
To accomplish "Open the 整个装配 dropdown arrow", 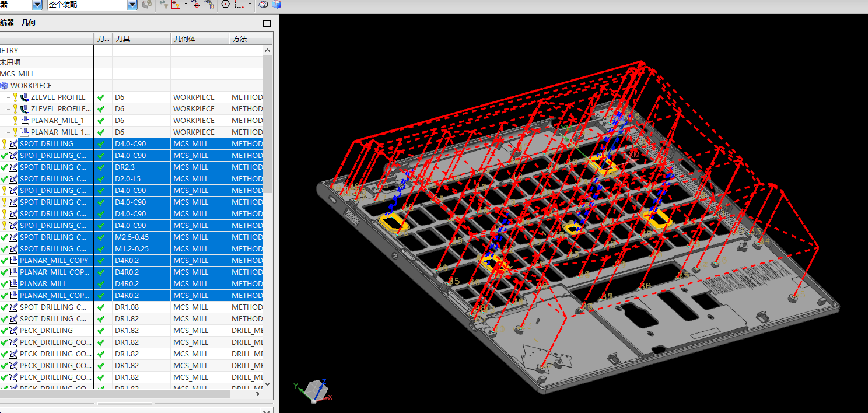I will tap(132, 5).
